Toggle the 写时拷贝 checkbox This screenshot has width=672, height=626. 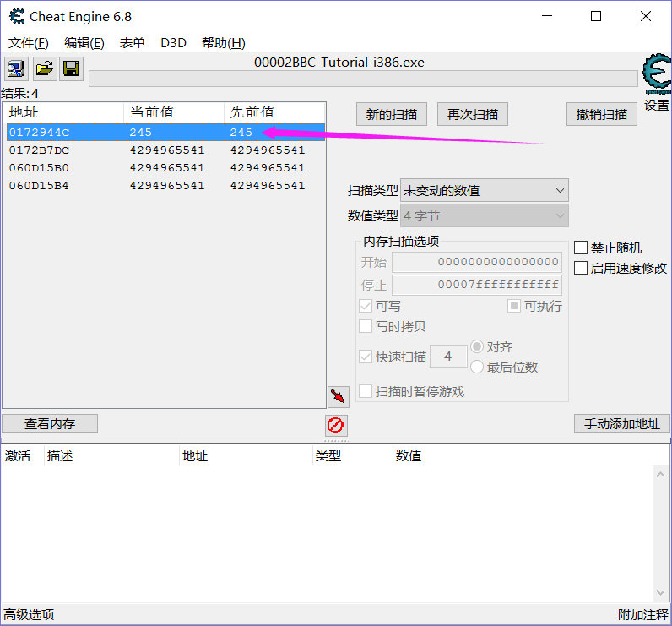tap(366, 326)
